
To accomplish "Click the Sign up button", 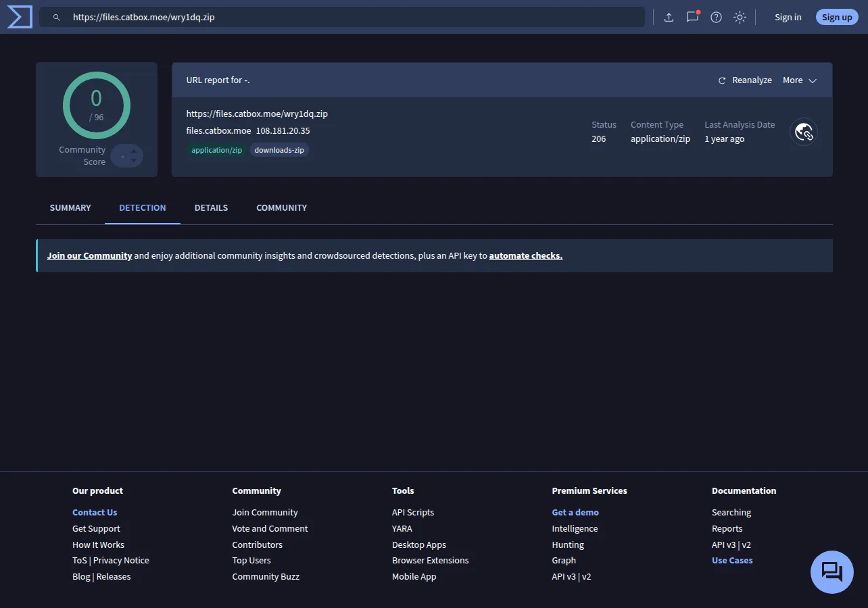I will 837,18.
